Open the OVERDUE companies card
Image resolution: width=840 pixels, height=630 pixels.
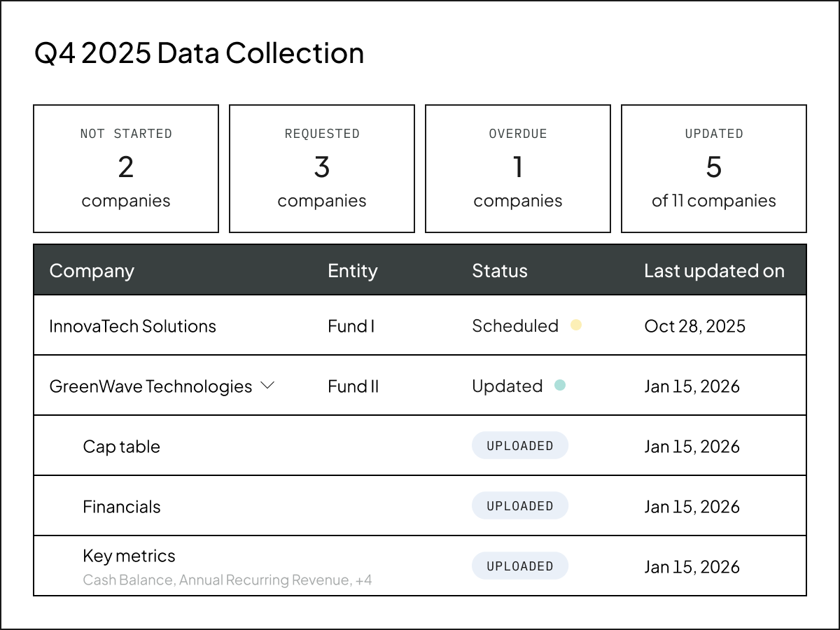[518, 168]
